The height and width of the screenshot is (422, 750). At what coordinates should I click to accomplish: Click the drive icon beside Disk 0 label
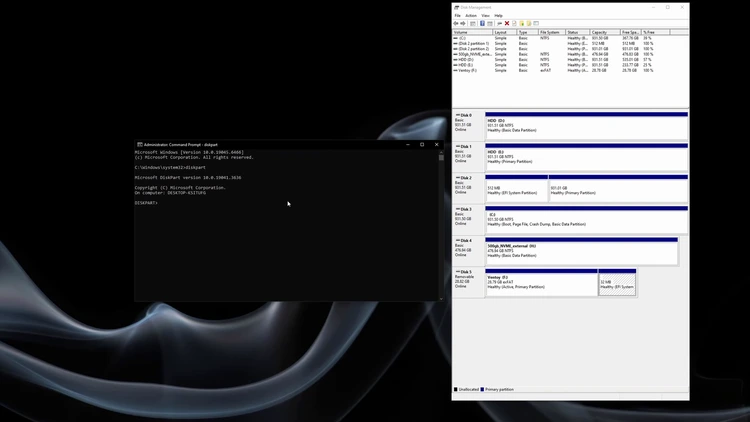tap(458, 115)
